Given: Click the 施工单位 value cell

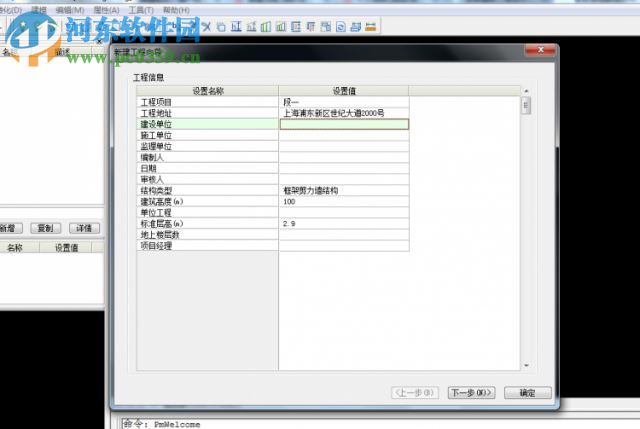Looking at the screenshot, I should click(344, 135).
